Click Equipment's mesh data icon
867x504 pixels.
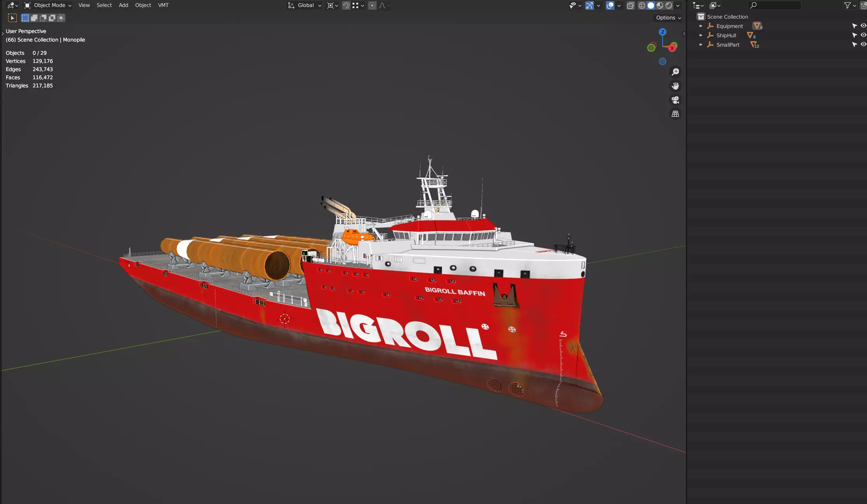[757, 26]
